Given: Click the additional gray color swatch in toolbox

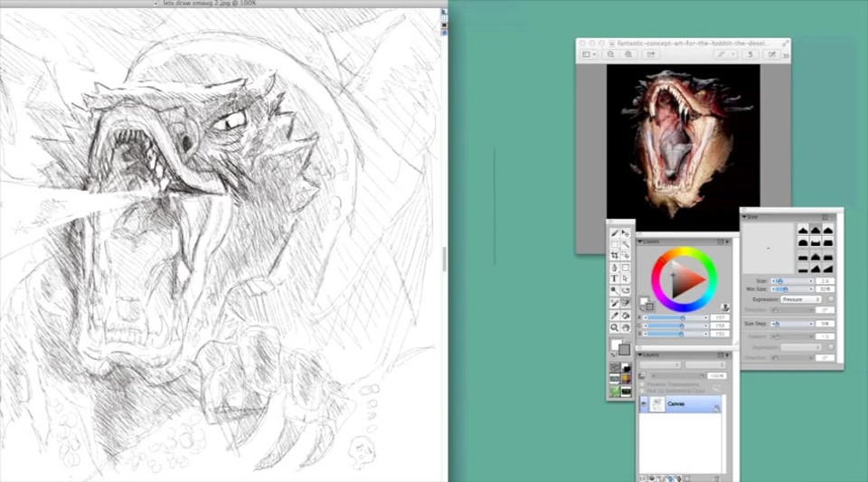Looking at the screenshot, I should pyautogui.click(x=625, y=350).
